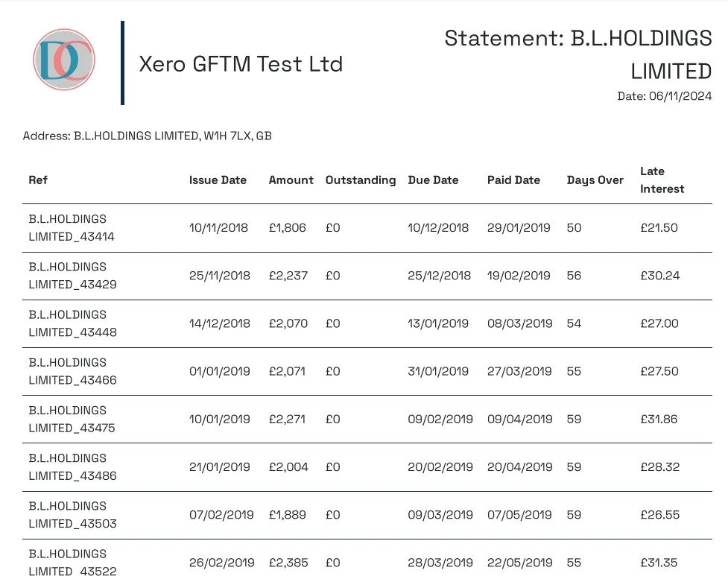Click the Statement: B.L.HOLDINGS LIMITED heading
Image resolution: width=728 pixels, height=576 pixels.
[578, 55]
